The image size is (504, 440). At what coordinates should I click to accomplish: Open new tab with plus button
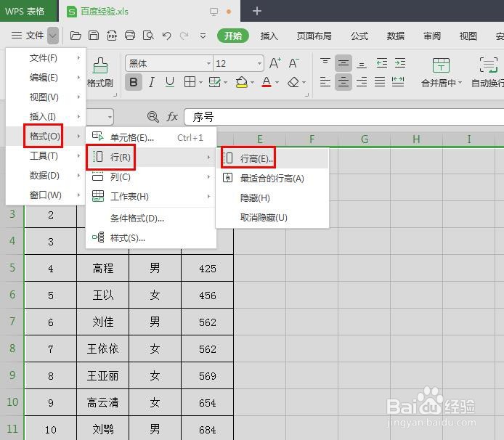tap(257, 11)
